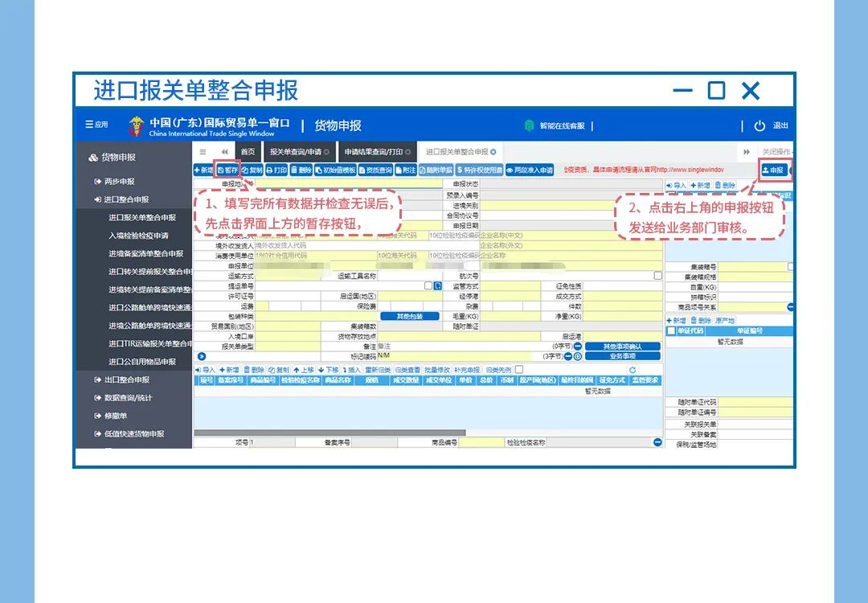Click the 申报 submit button
Screen dimensions: 868x603
point(773,170)
